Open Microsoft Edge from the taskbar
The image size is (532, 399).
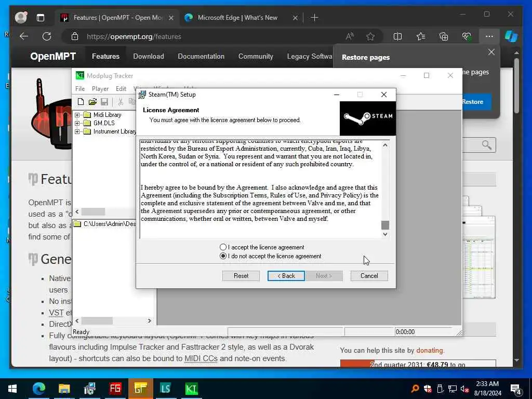[x=38, y=389]
